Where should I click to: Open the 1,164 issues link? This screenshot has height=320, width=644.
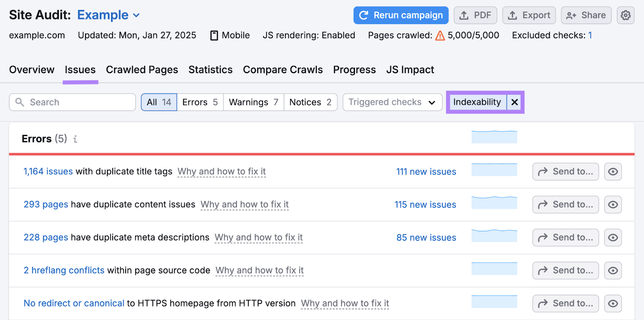click(x=48, y=171)
